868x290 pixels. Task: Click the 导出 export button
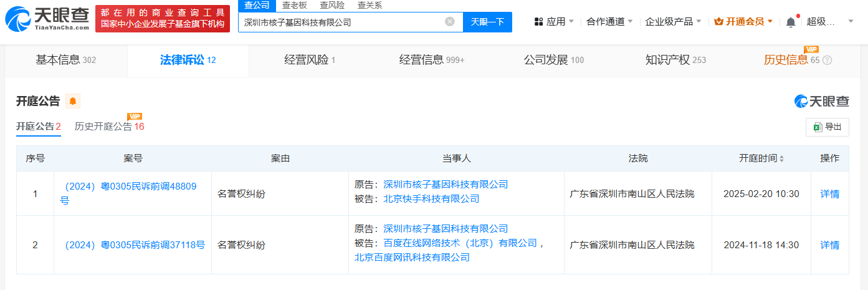827,127
